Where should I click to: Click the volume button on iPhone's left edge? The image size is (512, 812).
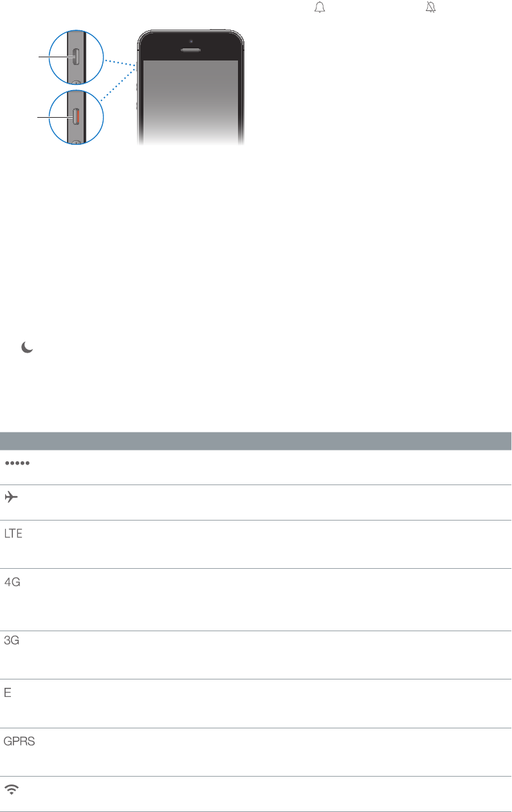137,86
